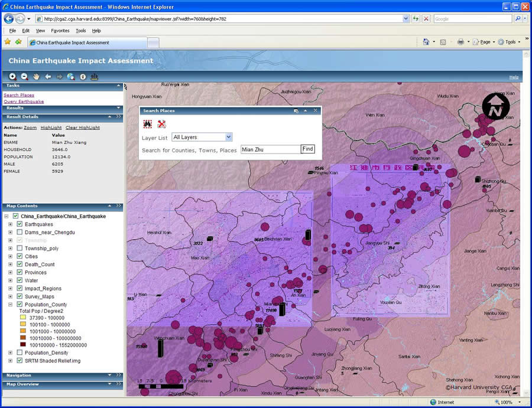Open the Layer List dropdown
This screenshot has height=408, width=532.
(x=229, y=137)
